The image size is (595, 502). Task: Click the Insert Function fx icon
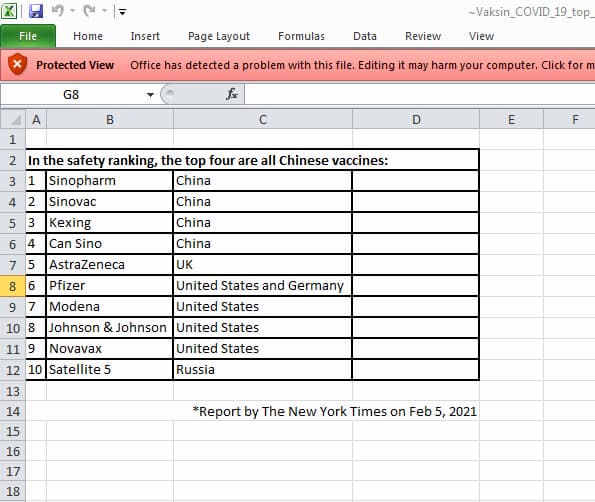point(231,94)
